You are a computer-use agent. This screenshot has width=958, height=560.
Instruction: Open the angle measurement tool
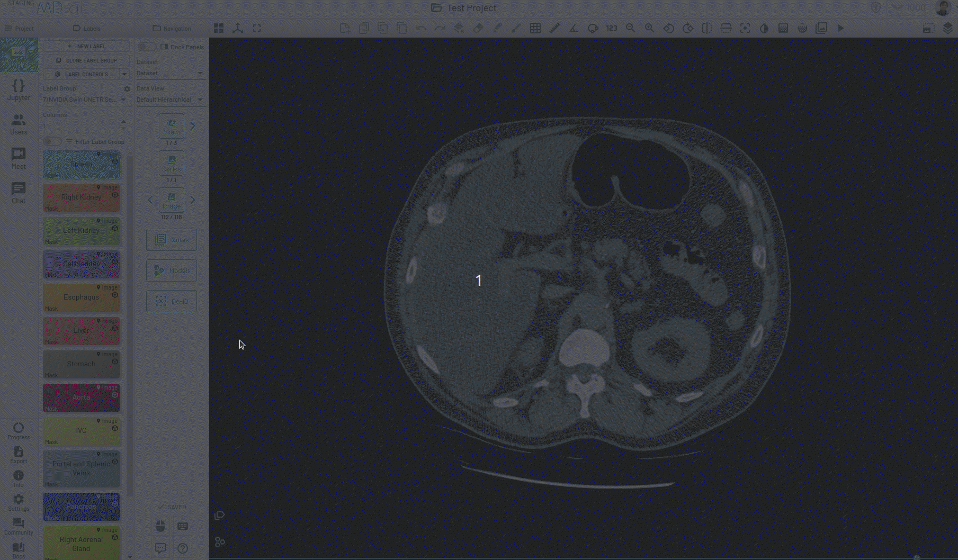(574, 28)
